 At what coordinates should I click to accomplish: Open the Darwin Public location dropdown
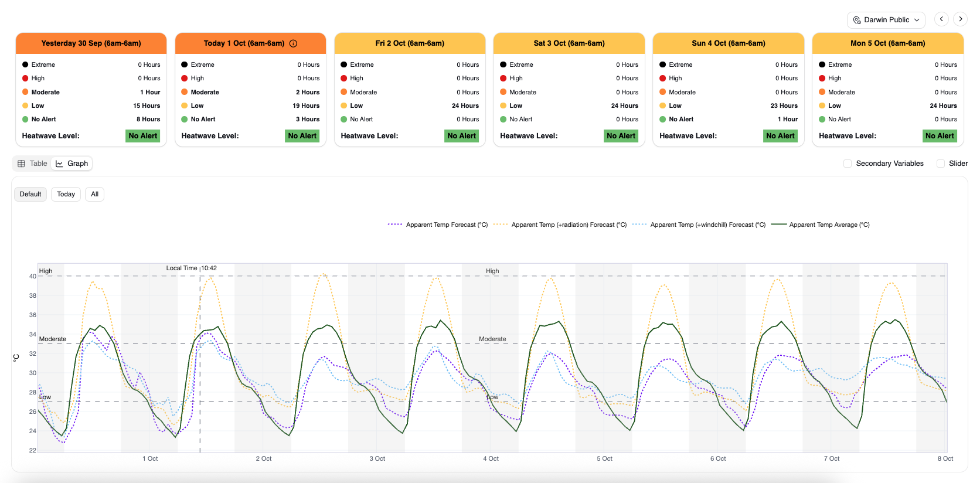(x=886, y=20)
